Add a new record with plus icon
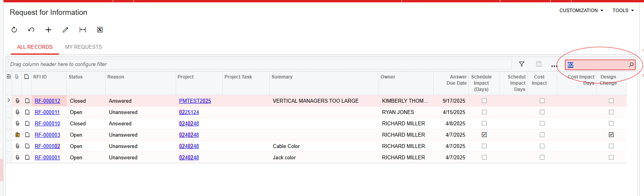 coord(48,30)
